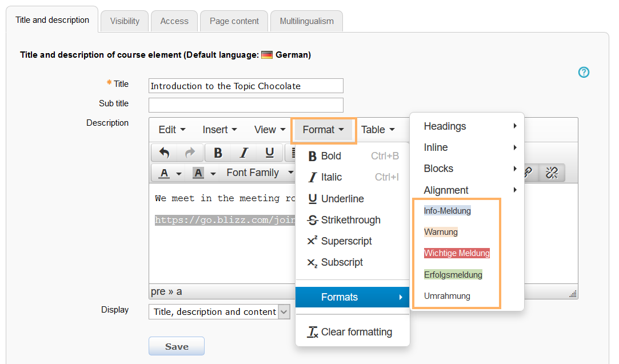Screen dimensions: 619x364
Task: Click the italic I toolbar button
Action: (243, 153)
